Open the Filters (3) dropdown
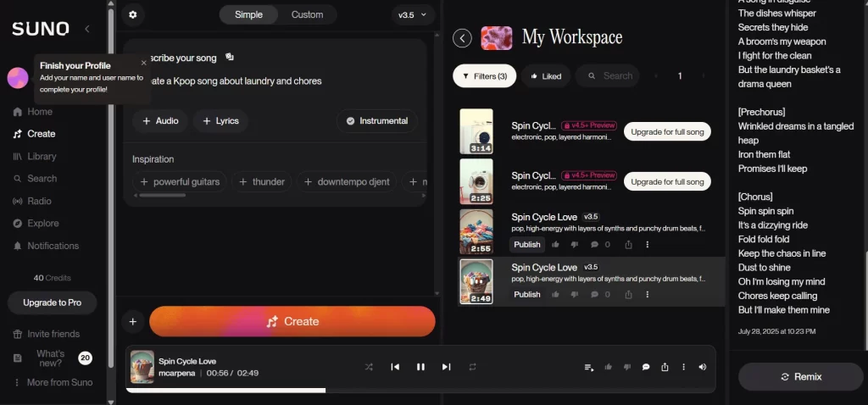 (x=484, y=76)
